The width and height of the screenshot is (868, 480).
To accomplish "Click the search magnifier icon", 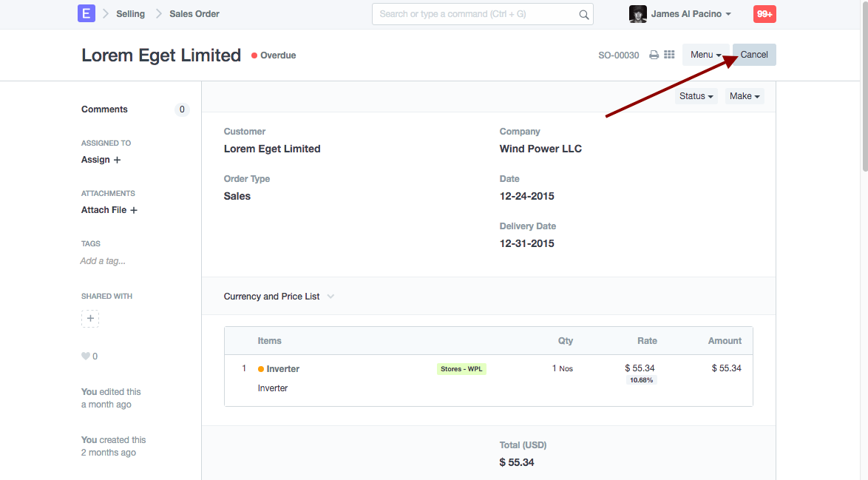I will pyautogui.click(x=584, y=14).
